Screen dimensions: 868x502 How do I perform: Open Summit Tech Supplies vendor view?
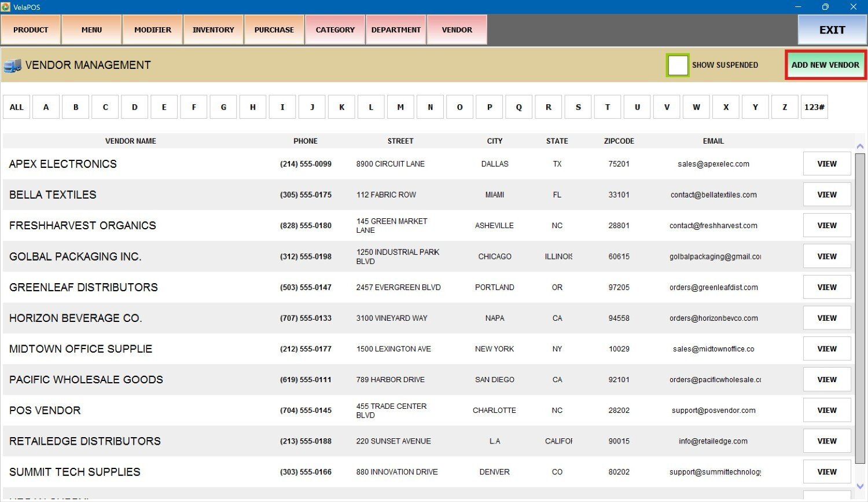[x=826, y=472]
